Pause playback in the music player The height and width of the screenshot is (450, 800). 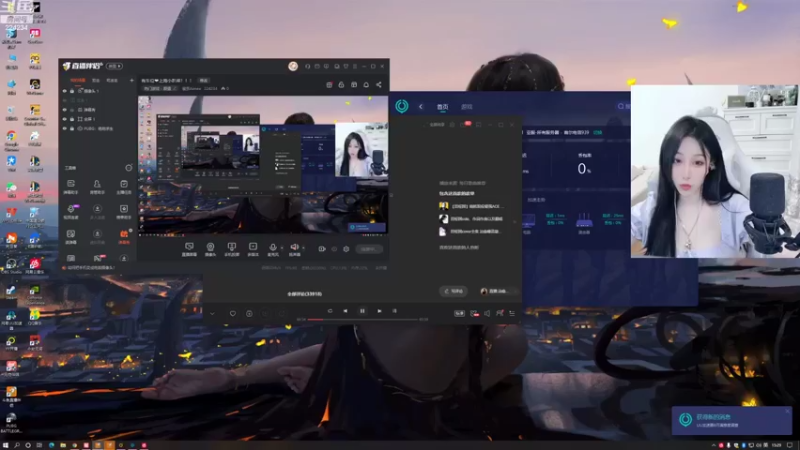click(x=362, y=311)
